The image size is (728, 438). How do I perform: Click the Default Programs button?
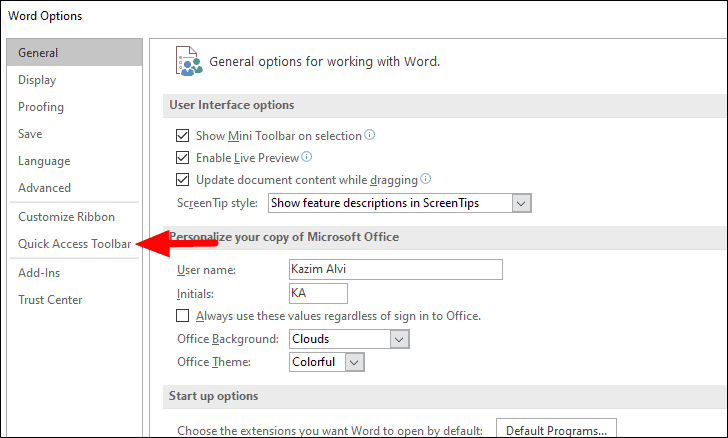556,430
